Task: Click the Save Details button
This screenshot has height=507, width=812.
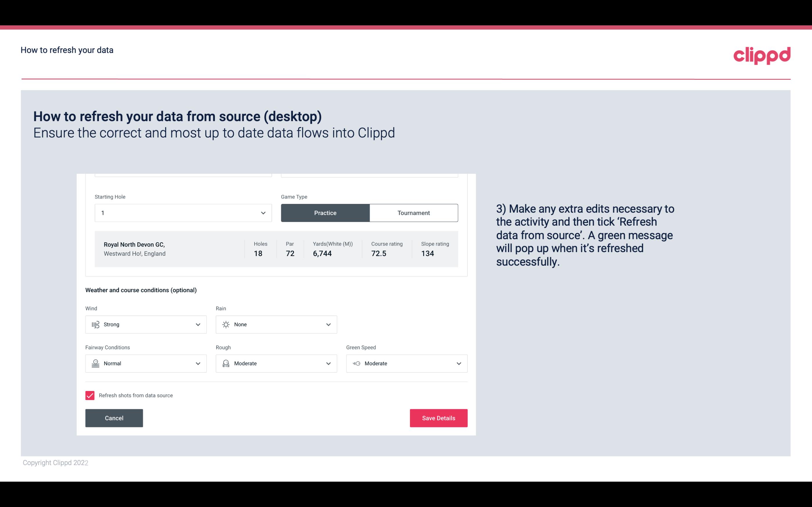Action: [x=438, y=418]
